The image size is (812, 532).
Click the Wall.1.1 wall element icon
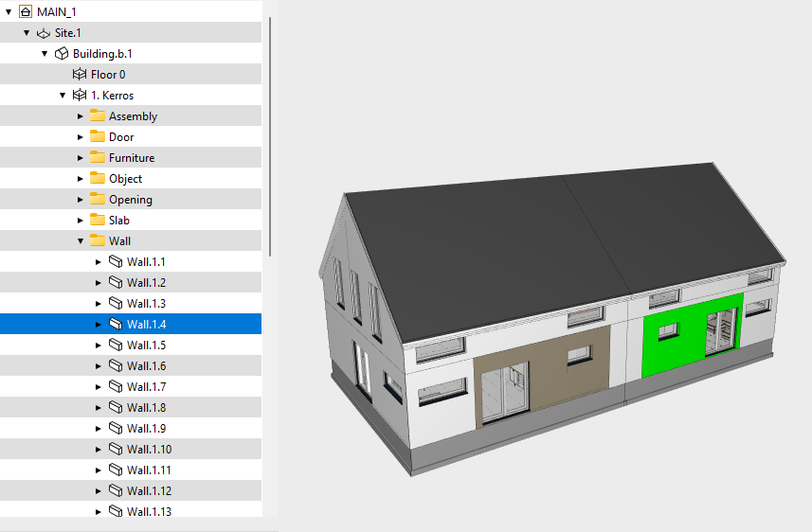click(116, 262)
